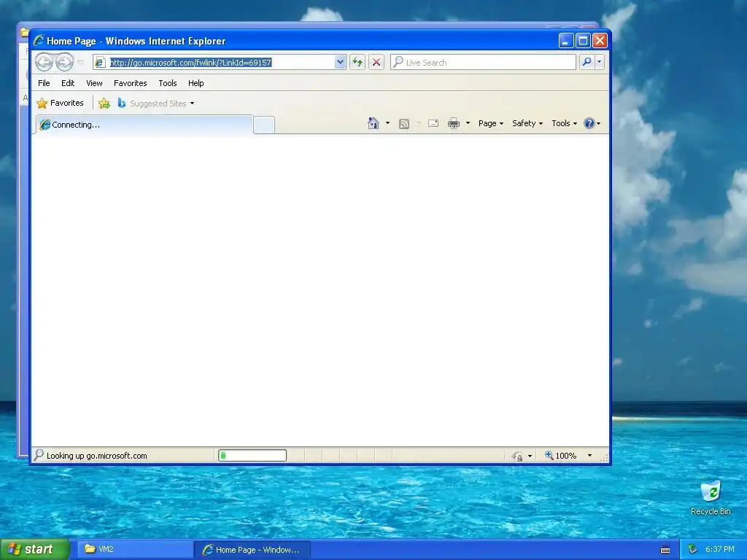Click Add to Favorites Bar icon
The width and height of the screenshot is (747, 560).
click(104, 103)
